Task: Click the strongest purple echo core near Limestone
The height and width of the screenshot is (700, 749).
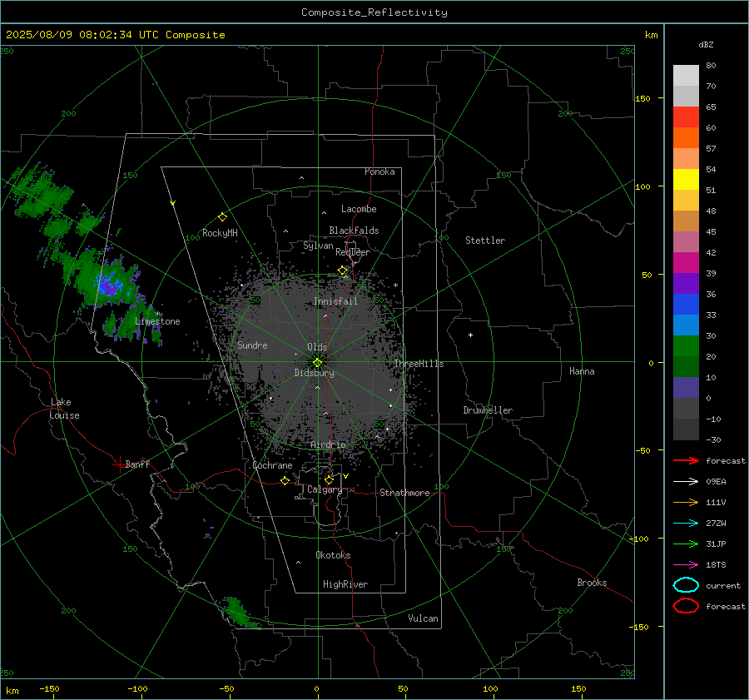Action: click(x=108, y=285)
